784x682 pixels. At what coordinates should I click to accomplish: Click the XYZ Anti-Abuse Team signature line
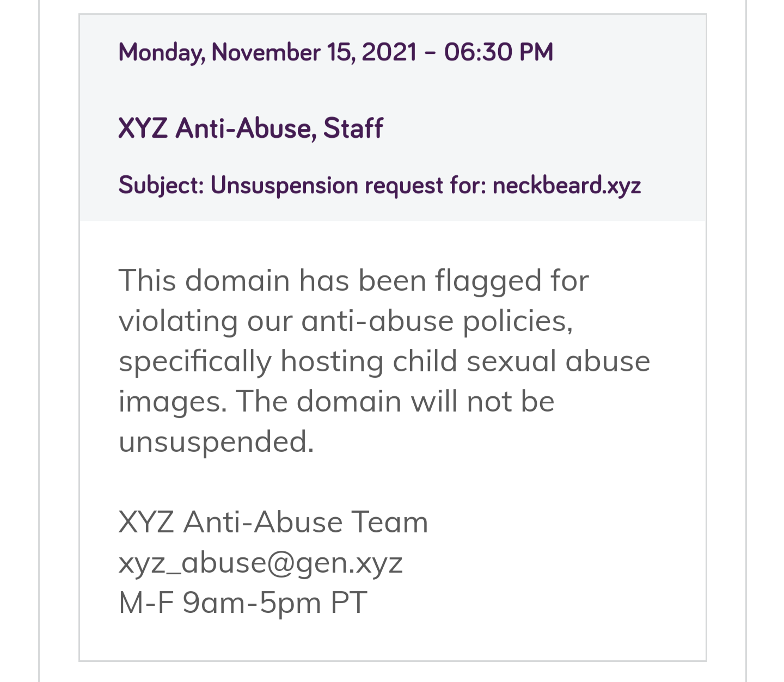click(273, 523)
